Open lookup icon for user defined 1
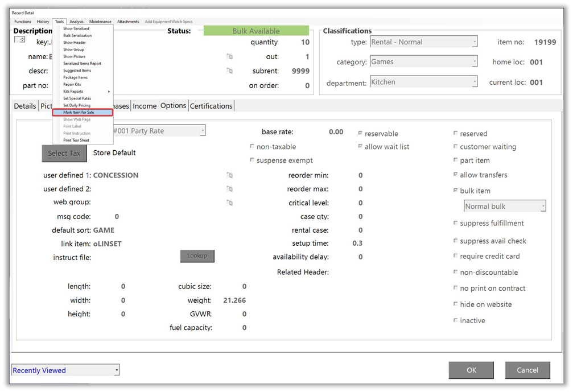The image size is (573, 392). [229, 176]
